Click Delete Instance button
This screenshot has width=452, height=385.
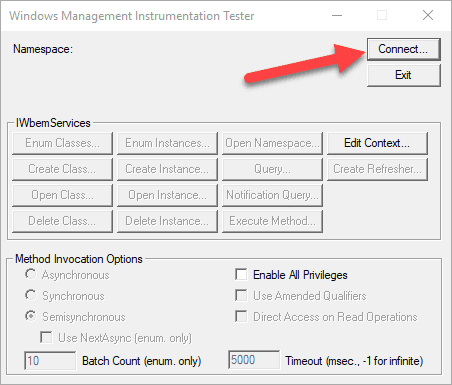pos(167,221)
